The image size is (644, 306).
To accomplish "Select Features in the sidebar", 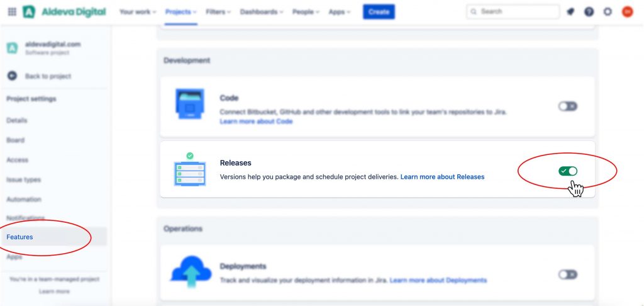I will pos(53,237).
